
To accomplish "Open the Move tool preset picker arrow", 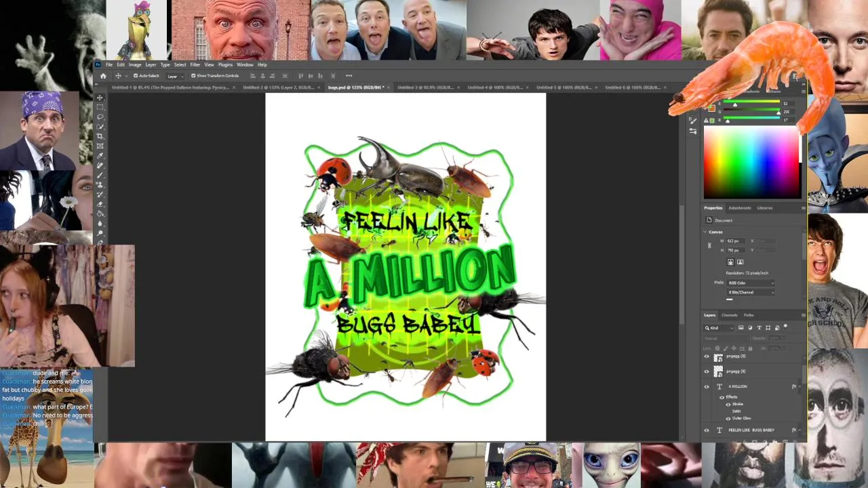I will (x=127, y=76).
